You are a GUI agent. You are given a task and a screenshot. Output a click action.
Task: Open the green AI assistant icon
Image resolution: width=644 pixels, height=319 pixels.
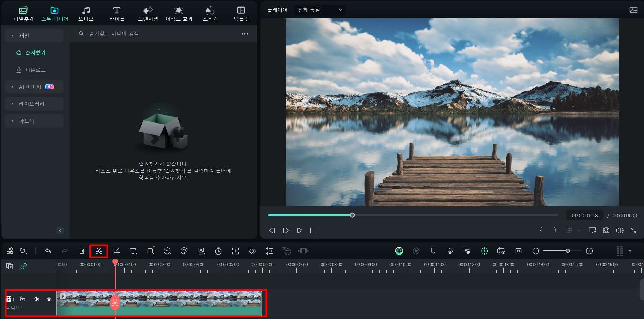click(399, 251)
